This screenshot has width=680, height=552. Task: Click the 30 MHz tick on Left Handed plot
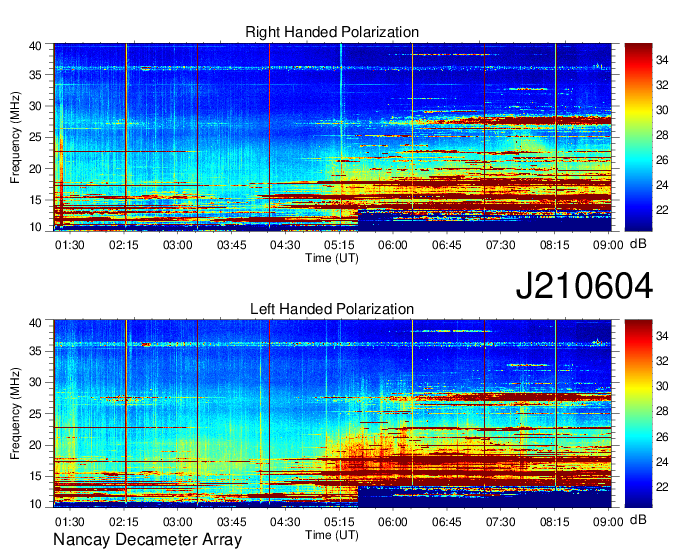tap(35, 382)
